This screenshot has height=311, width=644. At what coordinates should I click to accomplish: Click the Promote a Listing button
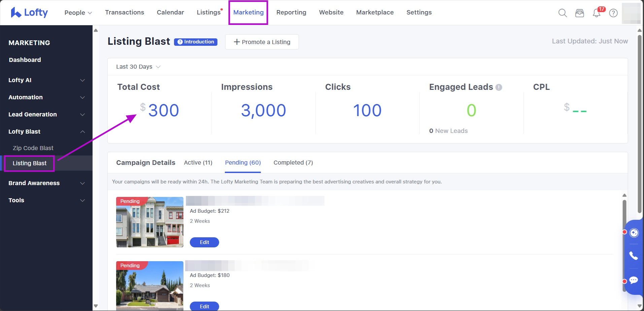point(262,42)
